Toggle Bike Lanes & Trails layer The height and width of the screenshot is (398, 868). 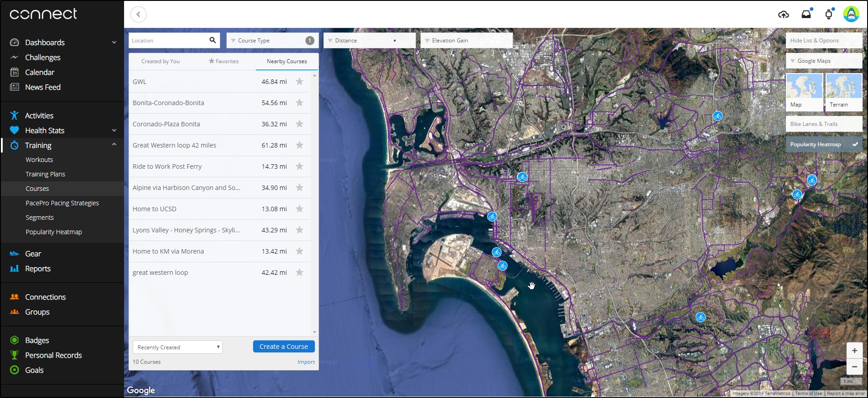coord(823,124)
